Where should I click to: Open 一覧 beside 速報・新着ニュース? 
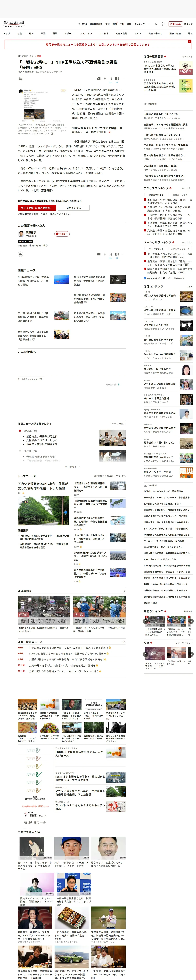tap(123, 641)
